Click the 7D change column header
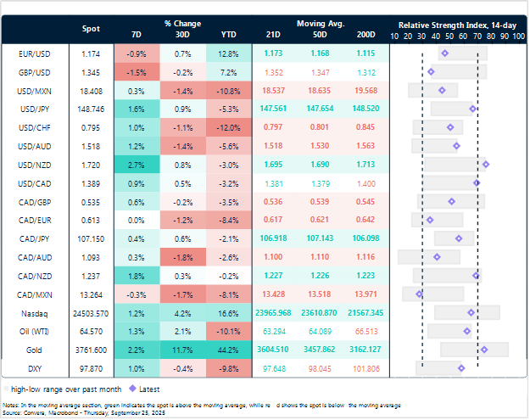The width and height of the screenshot is (530, 420). (x=138, y=35)
